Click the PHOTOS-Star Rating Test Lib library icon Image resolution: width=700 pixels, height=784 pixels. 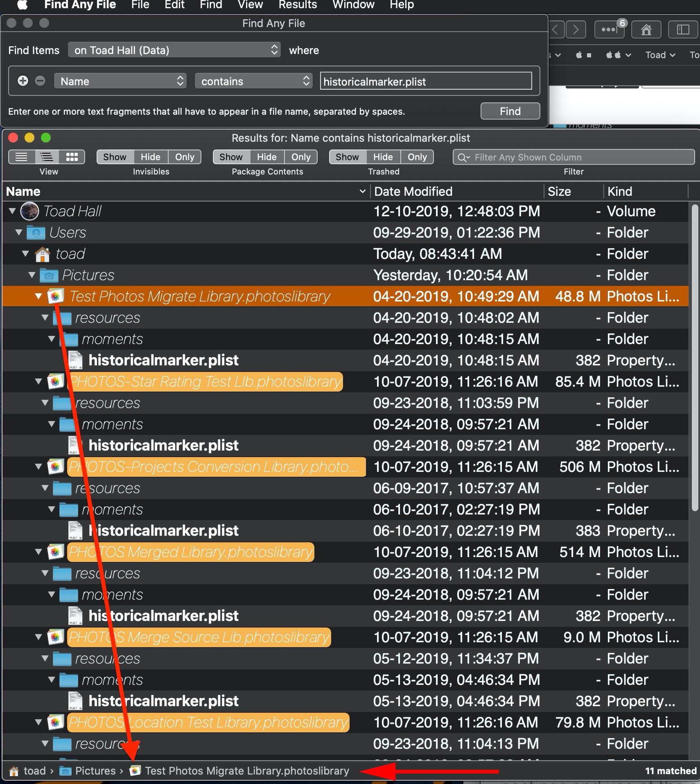pos(56,382)
